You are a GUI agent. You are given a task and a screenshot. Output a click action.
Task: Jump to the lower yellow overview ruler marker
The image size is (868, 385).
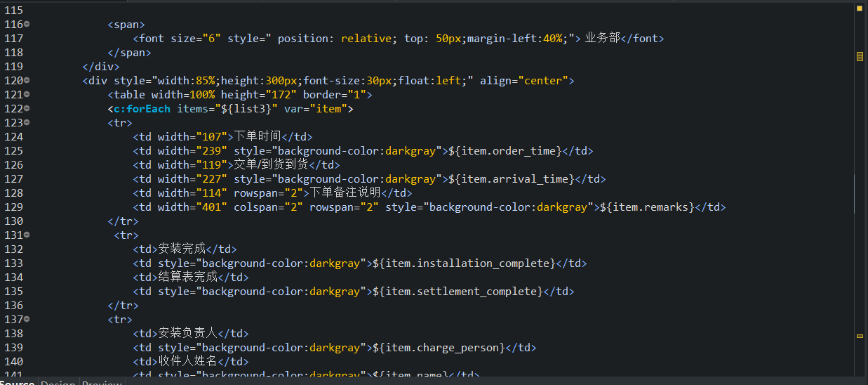click(860, 336)
